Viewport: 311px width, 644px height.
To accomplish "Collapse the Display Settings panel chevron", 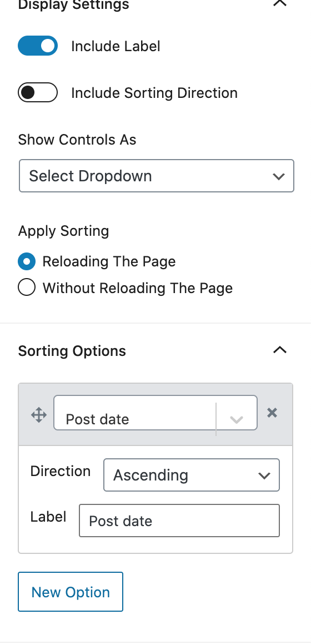I will 280,3.
